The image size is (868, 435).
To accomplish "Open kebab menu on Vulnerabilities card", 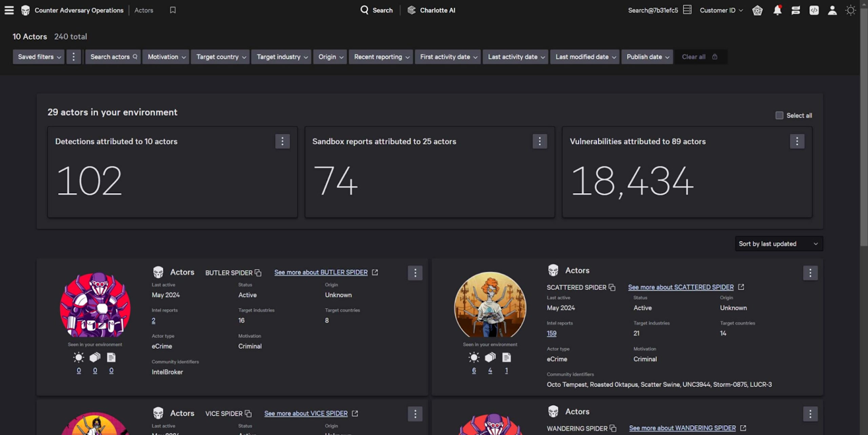I will coord(797,142).
